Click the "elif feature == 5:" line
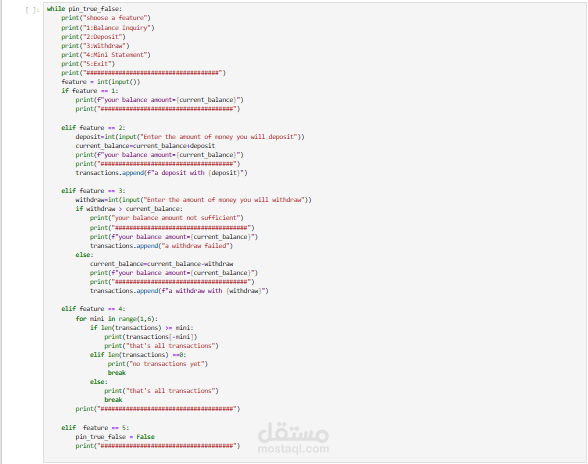The height and width of the screenshot is (464, 588). [95, 428]
